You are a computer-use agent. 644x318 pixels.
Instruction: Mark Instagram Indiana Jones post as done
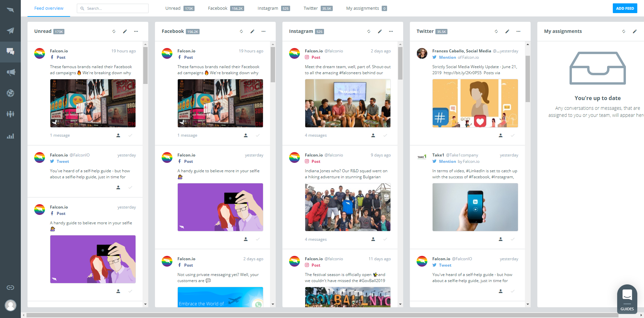(385, 239)
